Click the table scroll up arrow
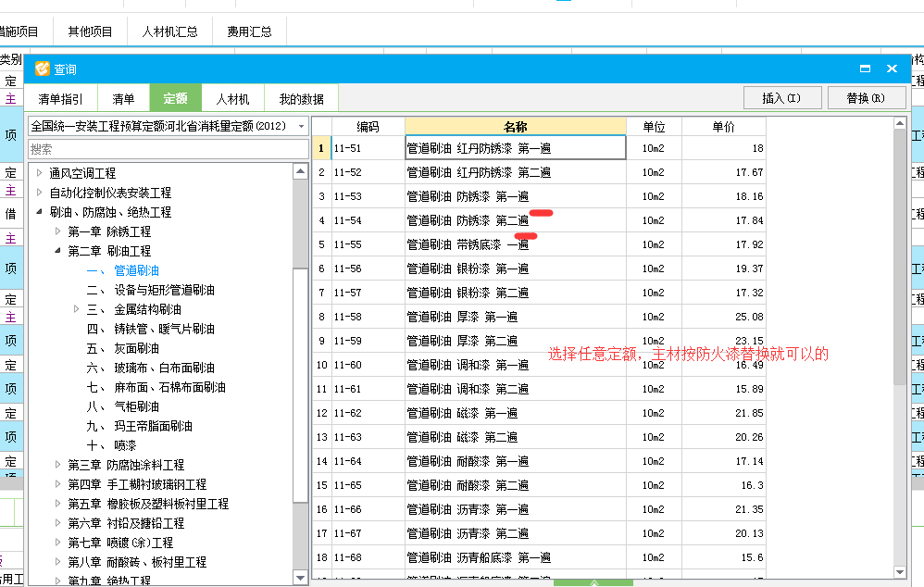Image resolution: width=924 pixels, height=587 pixels. (x=900, y=123)
